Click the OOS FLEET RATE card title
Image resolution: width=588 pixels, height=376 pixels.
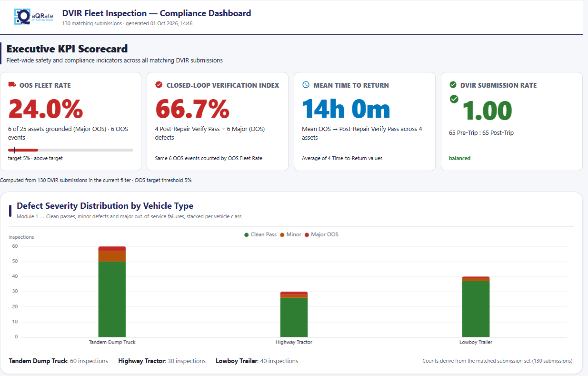[x=45, y=85]
